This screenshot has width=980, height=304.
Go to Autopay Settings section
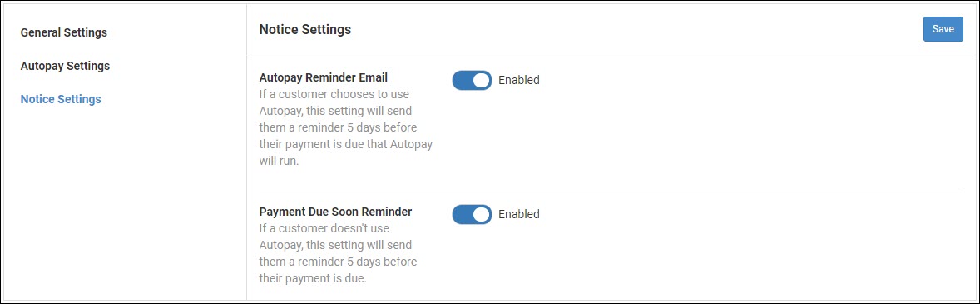point(65,66)
